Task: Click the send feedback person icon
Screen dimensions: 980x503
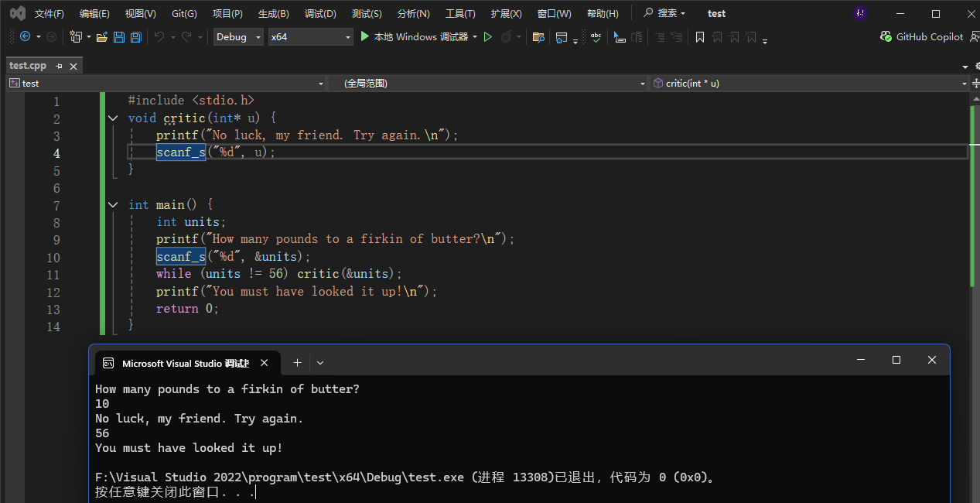Action: [x=973, y=36]
